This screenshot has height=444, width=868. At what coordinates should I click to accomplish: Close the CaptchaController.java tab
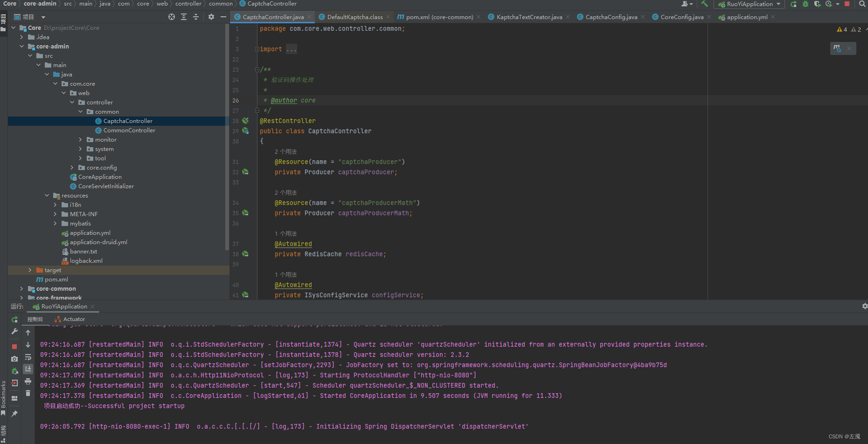[x=309, y=17]
